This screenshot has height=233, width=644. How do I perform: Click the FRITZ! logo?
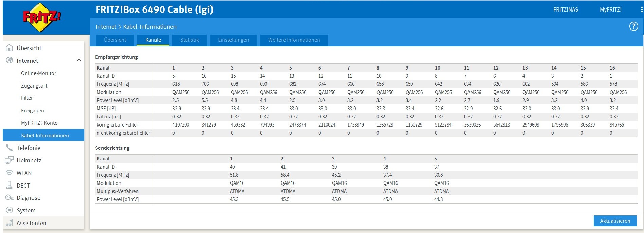click(x=42, y=17)
